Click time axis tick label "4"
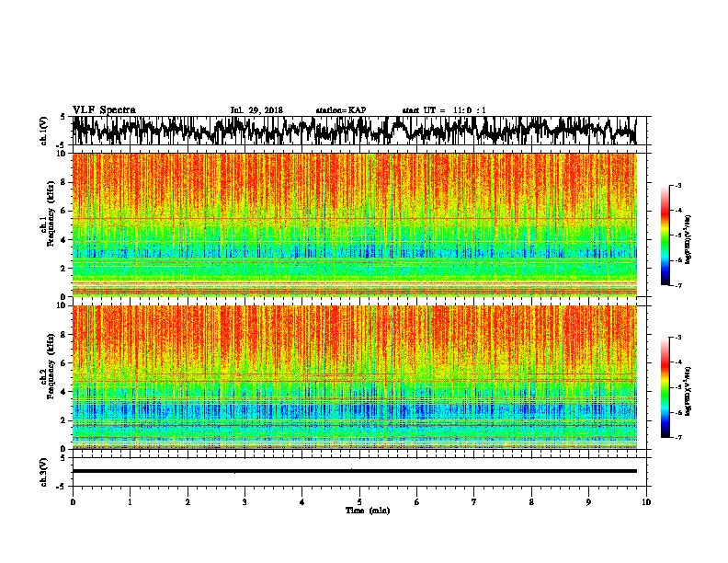This screenshot has width=728, height=563. coord(302,502)
